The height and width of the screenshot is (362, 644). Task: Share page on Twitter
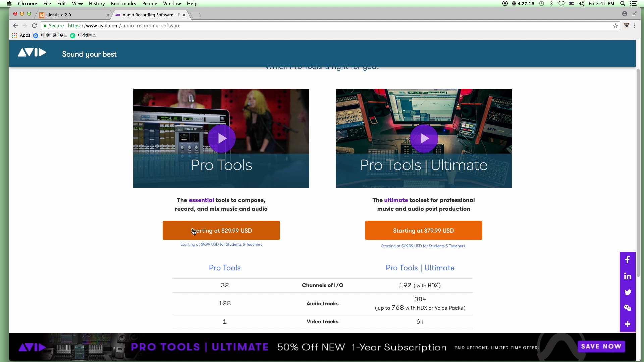[627, 292]
